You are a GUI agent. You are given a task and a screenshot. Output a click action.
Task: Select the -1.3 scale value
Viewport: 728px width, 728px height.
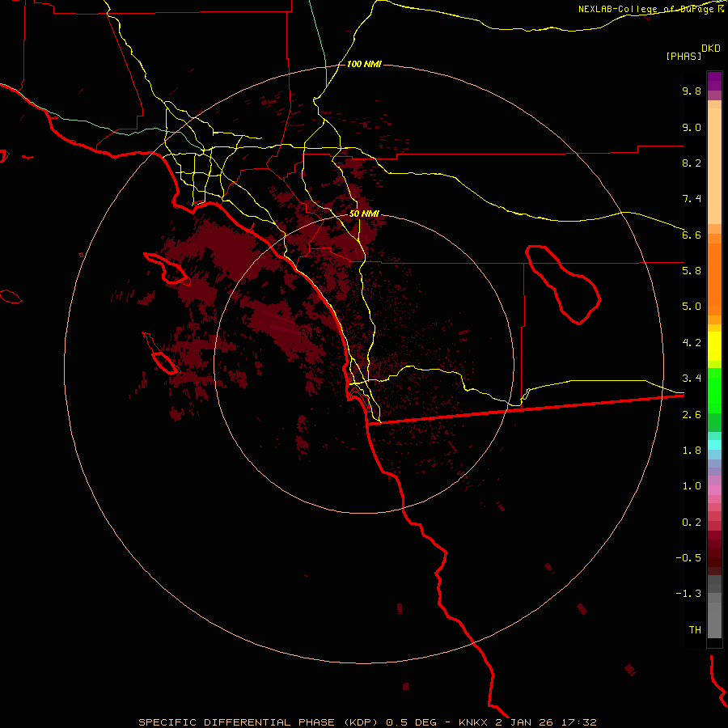point(688,594)
